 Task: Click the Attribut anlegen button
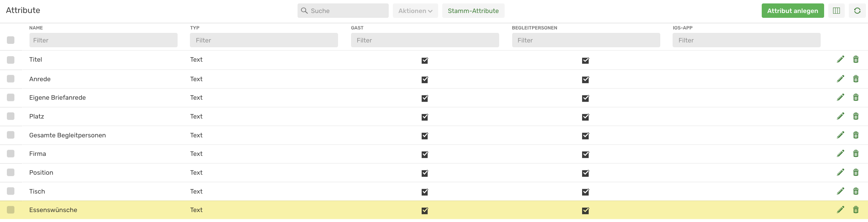coord(793,11)
